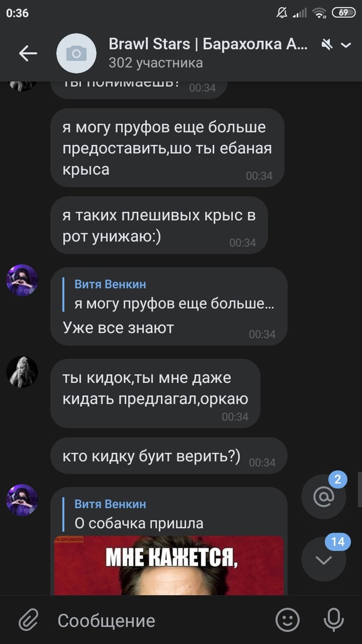Open purple avatar beside О собачка пришла
362x644 pixels.
coord(22,500)
